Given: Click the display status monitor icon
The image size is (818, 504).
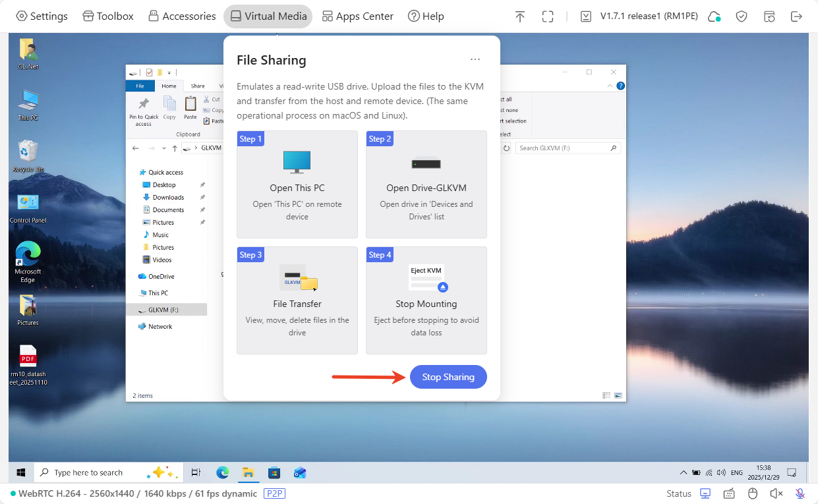Looking at the screenshot, I should [705, 493].
